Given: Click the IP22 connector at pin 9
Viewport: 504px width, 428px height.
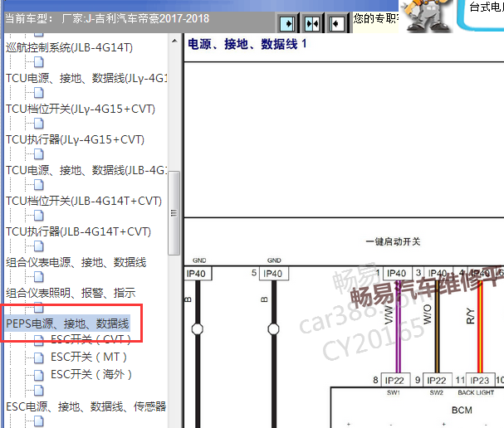Looking at the screenshot, I should pos(437,381).
